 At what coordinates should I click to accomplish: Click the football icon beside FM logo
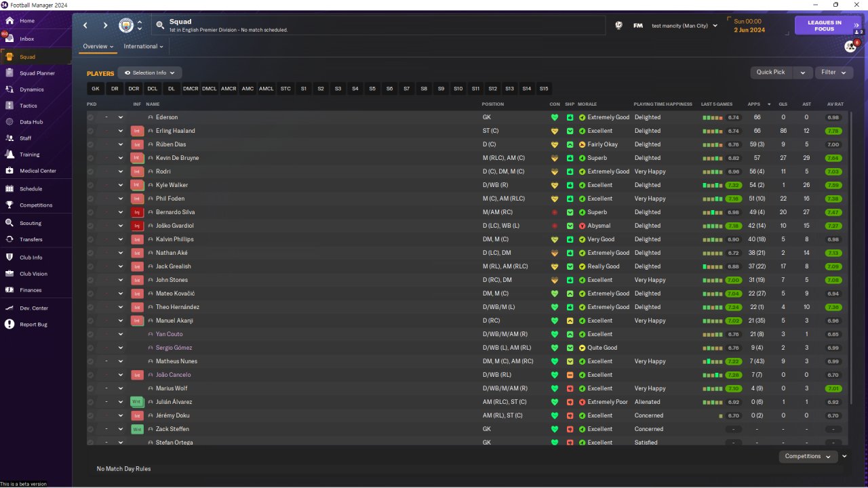point(618,26)
